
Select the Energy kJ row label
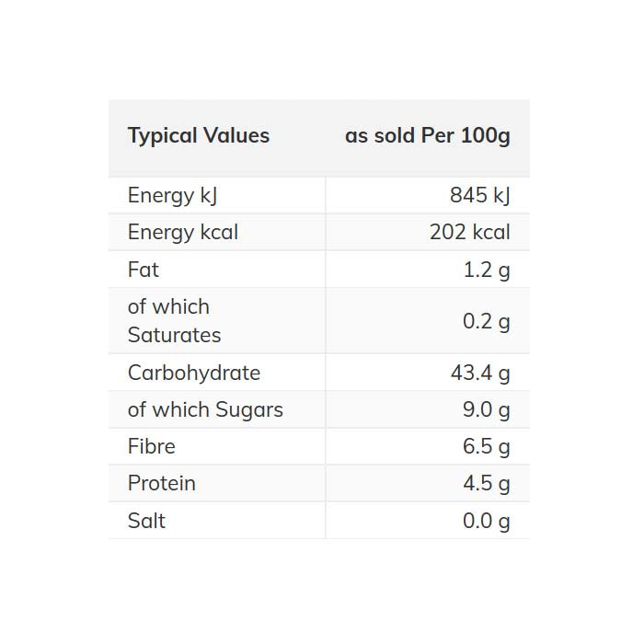tap(172, 195)
